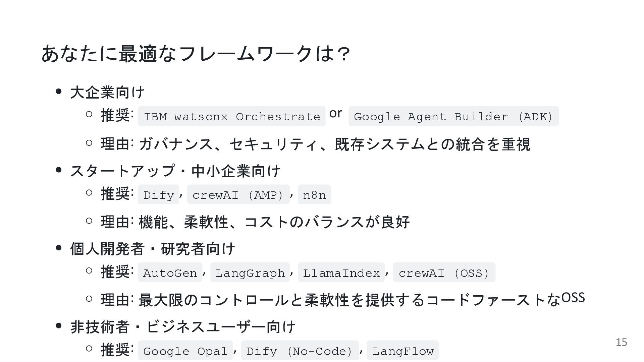
Task: Select the n8n code tag
Action: 314,194
